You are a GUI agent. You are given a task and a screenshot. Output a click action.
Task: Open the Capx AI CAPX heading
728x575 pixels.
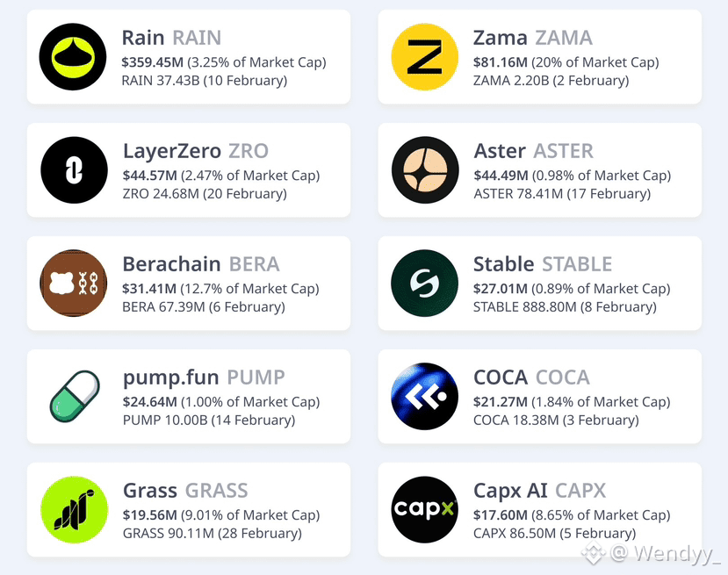[x=539, y=491]
